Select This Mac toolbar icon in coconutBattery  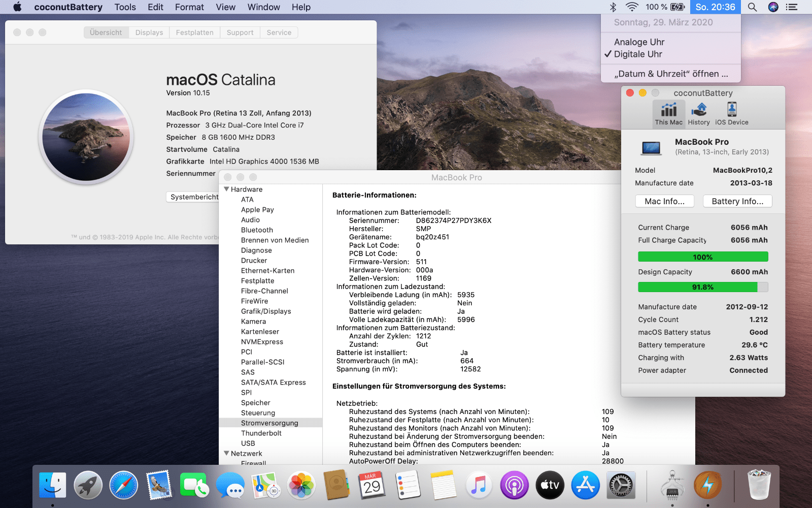tap(668, 114)
